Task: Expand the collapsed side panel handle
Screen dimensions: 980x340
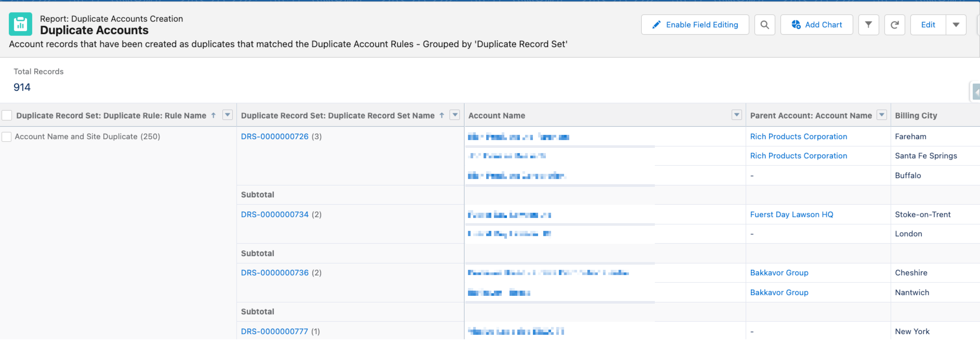Action: click(x=976, y=92)
